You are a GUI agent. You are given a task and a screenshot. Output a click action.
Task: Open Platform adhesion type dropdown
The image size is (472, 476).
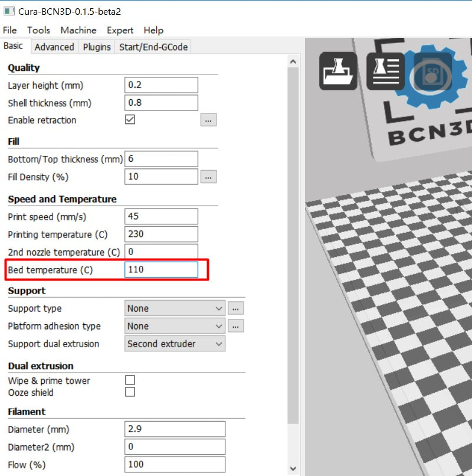pyautogui.click(x=175, y=326)
